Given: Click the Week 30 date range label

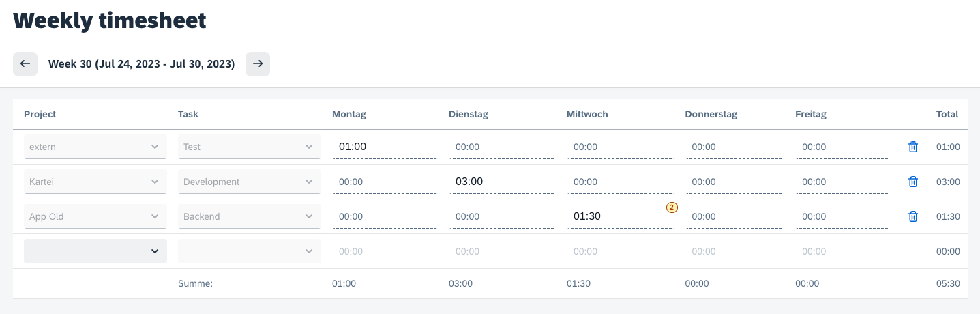Looking at the screenshot, I should click(141, 64).
